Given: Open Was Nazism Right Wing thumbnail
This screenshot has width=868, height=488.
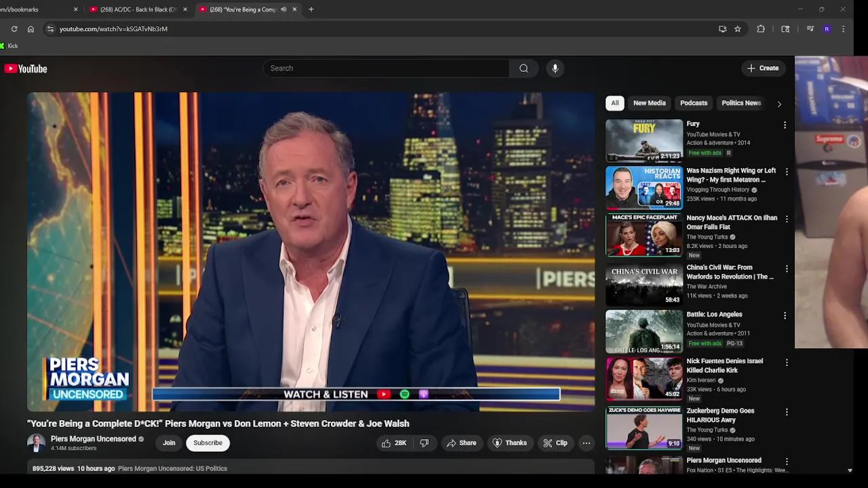Looking at the screenshot, I should click(644, 188).
